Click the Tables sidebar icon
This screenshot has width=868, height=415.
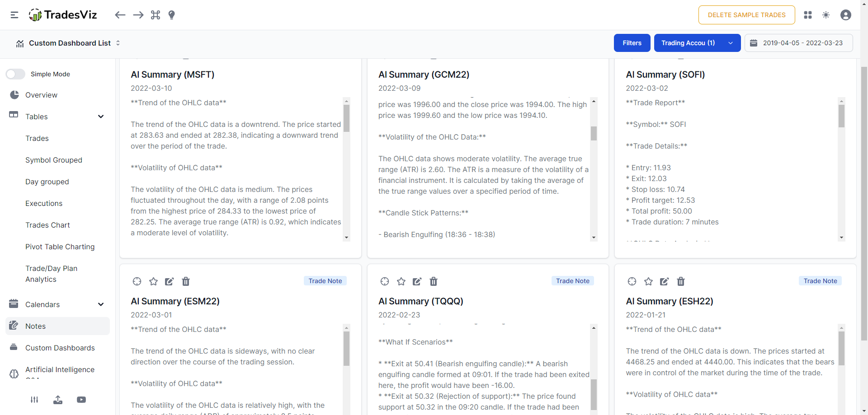pos(14,115)
